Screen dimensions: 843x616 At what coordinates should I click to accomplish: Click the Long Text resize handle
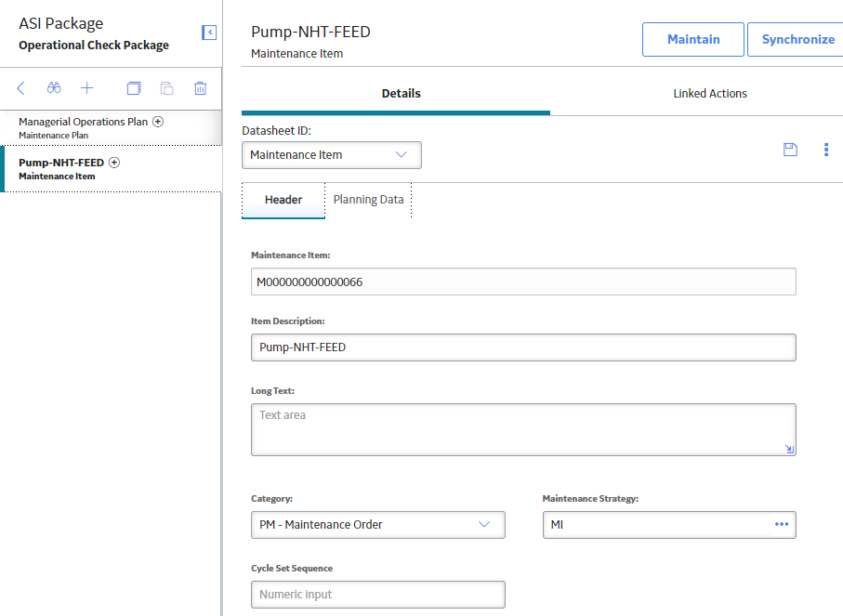click(x=789, y=449)
